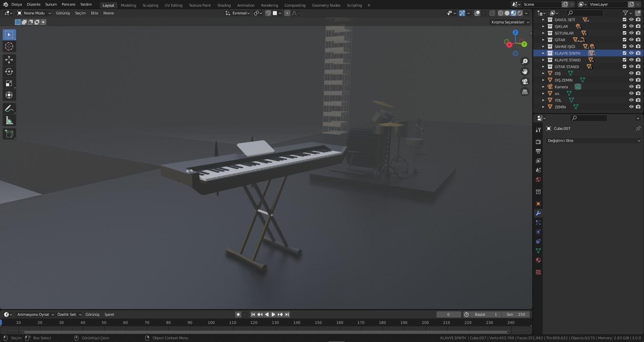
Task: Open the Material properties tab
Action: point(538,260)
